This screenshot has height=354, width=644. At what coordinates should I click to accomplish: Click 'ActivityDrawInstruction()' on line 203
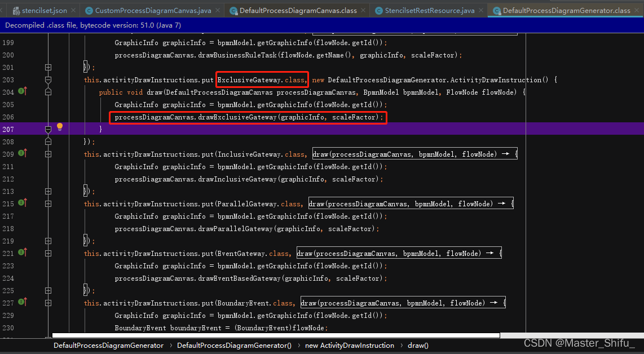pos(500,79)
